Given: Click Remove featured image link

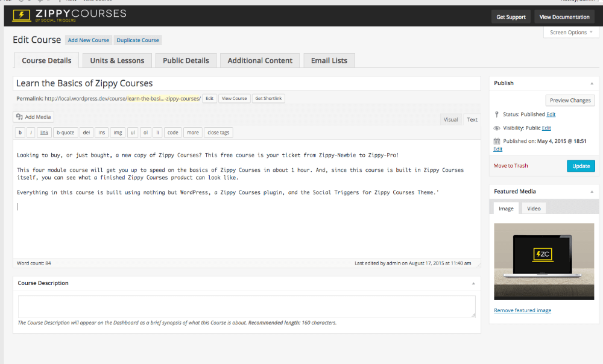Looking at the screenshot, I should (x=522, y=310).
